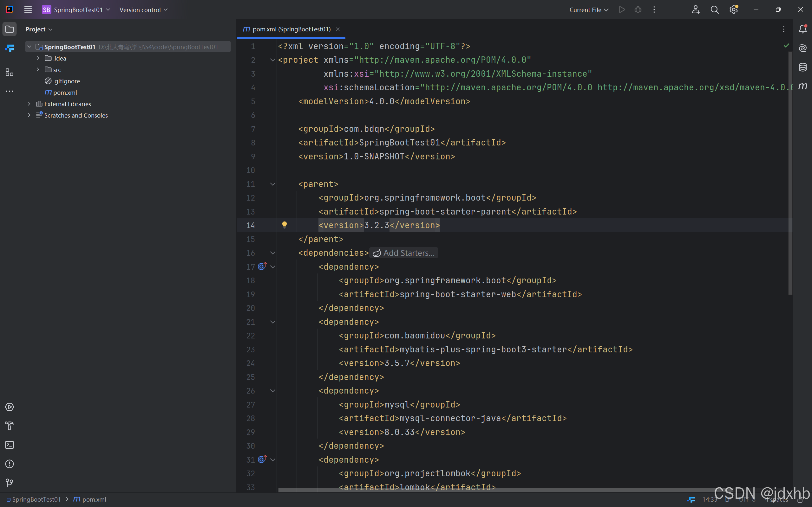Open the Structure tool window icon

10,73
